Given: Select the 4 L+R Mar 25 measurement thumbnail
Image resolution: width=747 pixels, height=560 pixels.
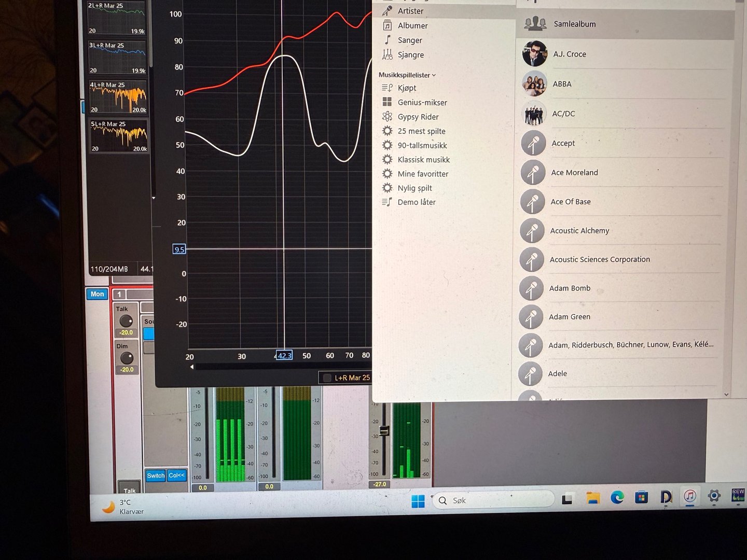Looking at the screenshot, I should click(x=118, y=97).
